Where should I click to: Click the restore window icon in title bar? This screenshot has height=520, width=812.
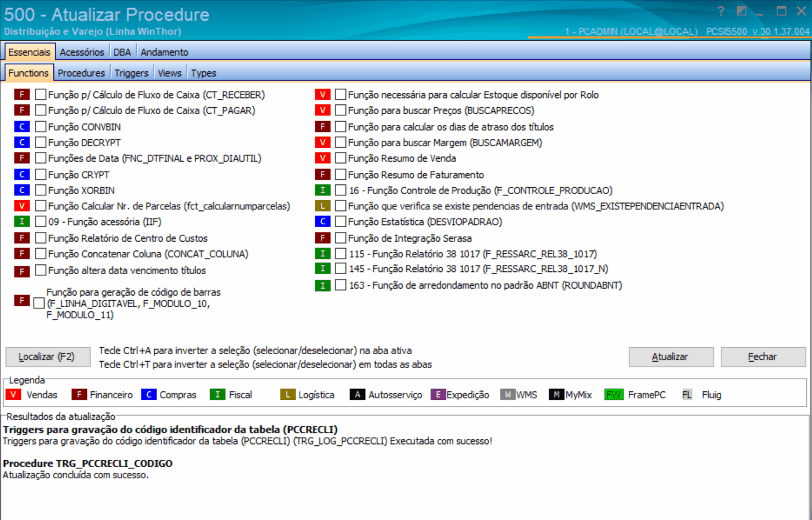tap(741, 11)
